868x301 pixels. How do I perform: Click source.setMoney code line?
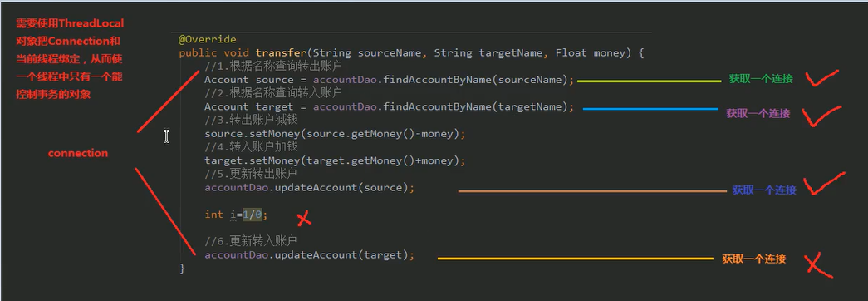pyautogui.click(x=336, y=134)
